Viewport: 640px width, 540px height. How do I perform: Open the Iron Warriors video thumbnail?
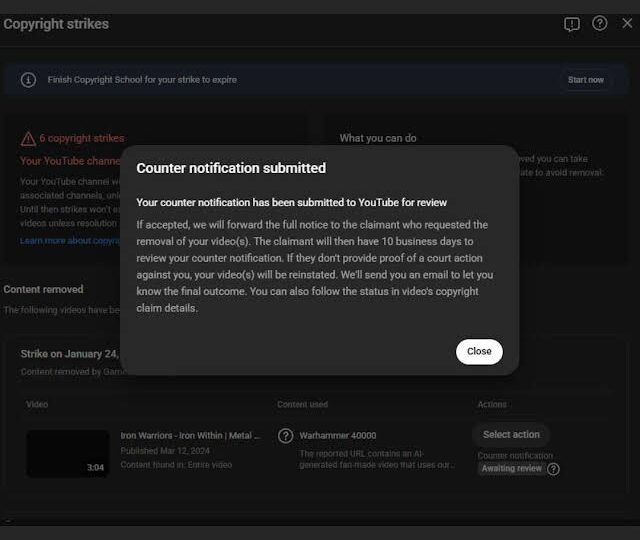pyautogui.click(x=68, y=453)
